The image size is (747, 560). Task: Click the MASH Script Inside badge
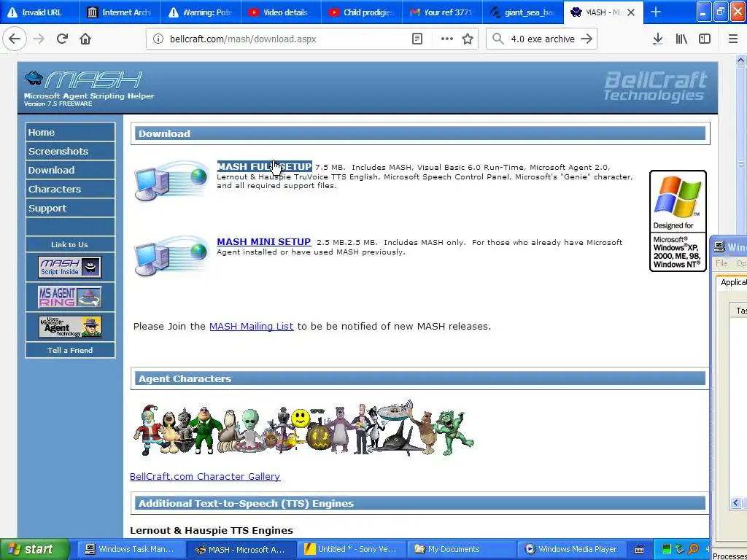click(x=69, y=267)
